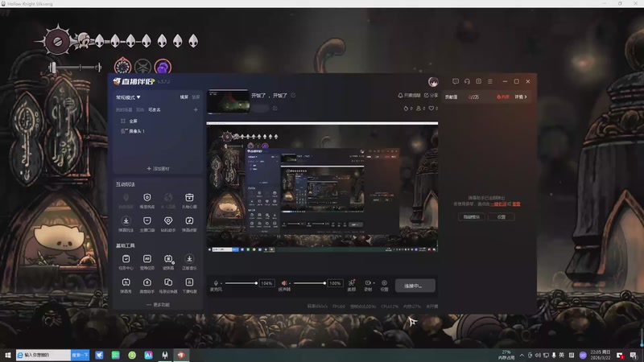Click the user avatar in 直播伴侣

pos(433,82)
